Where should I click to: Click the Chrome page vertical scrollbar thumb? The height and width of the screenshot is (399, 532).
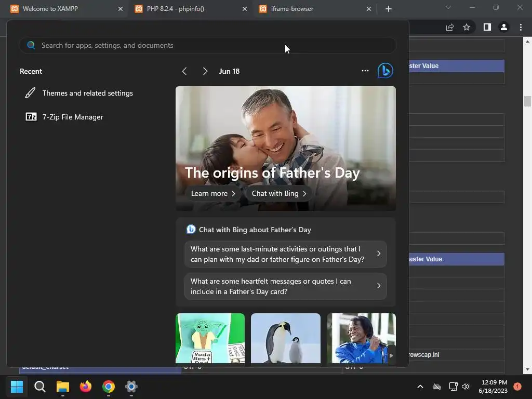click(527, 101)
